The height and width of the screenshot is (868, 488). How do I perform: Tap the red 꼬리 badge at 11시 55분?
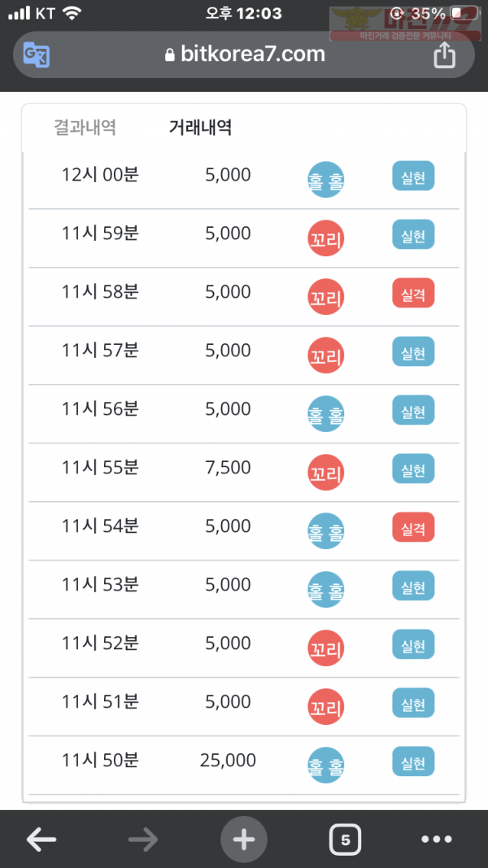click(326, 472)
